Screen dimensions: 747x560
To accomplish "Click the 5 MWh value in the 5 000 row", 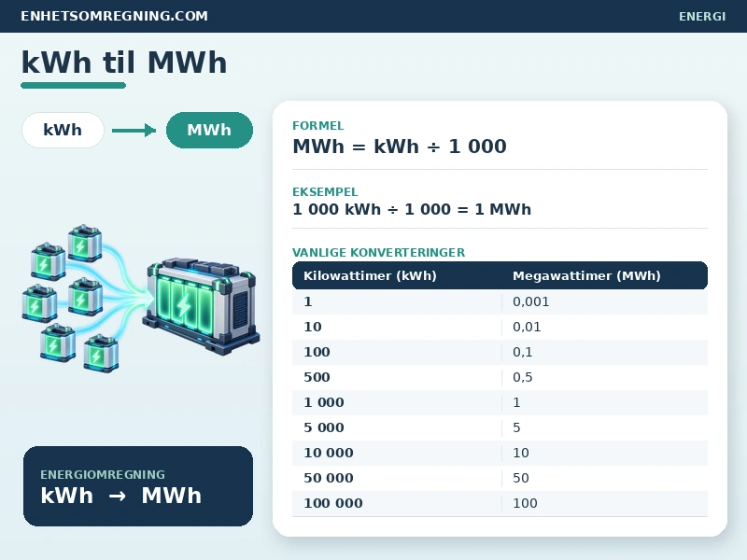I will click(x=605, y=428).
